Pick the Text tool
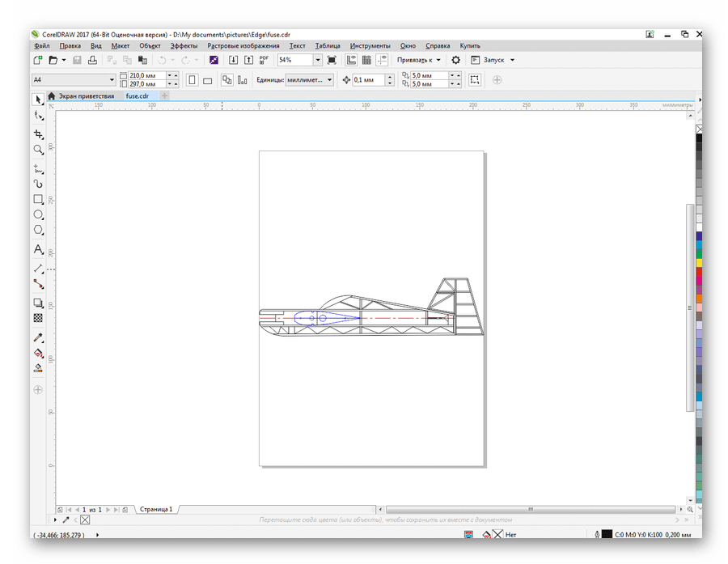 coord(38,250)
